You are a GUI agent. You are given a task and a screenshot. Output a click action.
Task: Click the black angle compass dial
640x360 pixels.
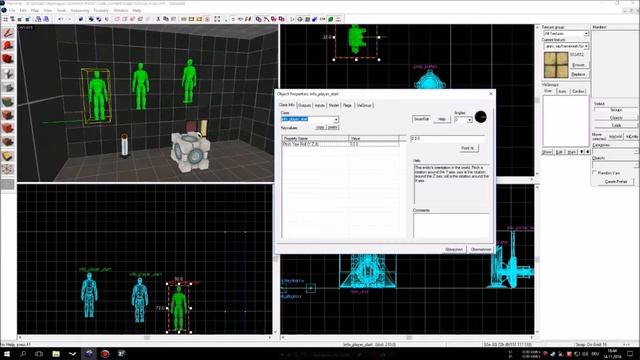tap(481, 117)
